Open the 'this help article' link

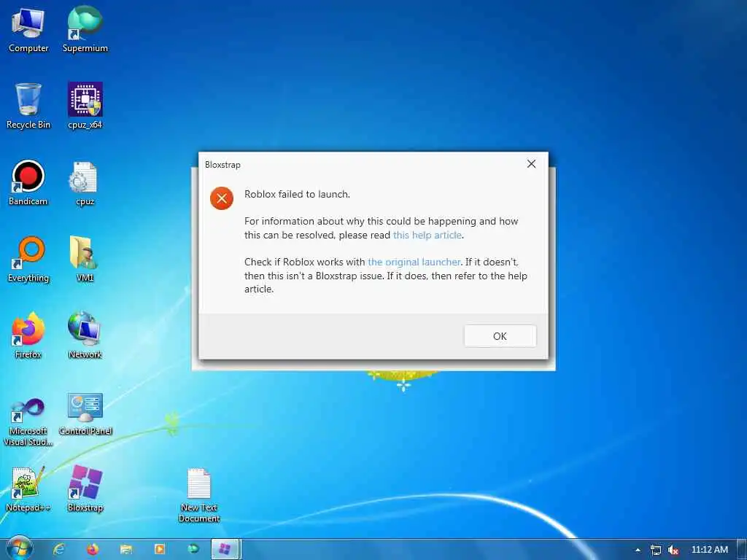(427, 235)
